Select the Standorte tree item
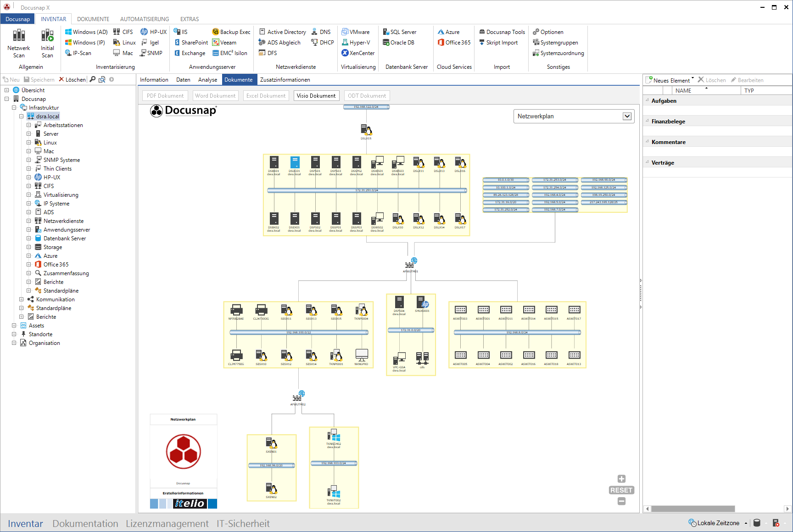The image size is (793, 532). pos(40,334)
